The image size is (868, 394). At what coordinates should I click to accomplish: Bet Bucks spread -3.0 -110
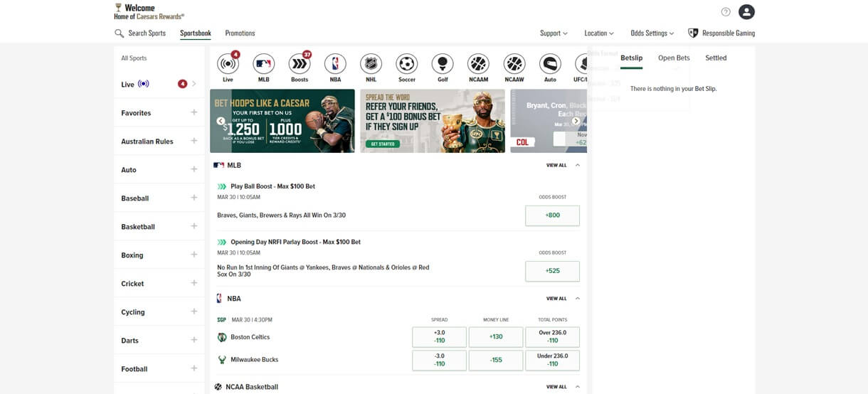pos(439,360)
